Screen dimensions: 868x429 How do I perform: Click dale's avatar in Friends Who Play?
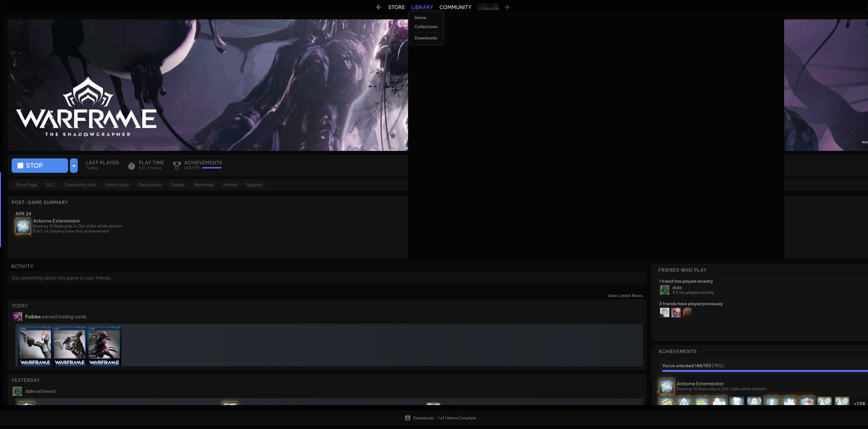[x=664, y=290]
